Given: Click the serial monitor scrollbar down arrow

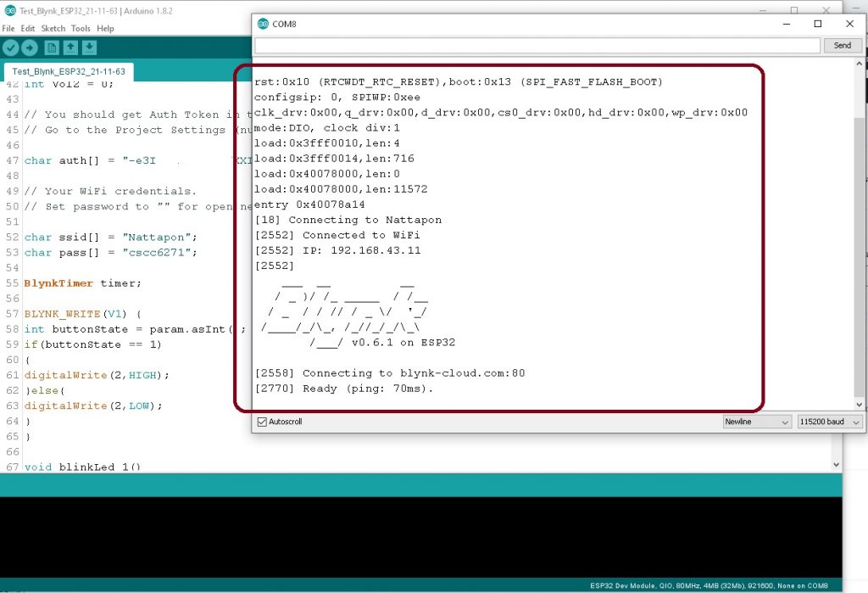Looking at the screenshot, I should pos(860,406).
